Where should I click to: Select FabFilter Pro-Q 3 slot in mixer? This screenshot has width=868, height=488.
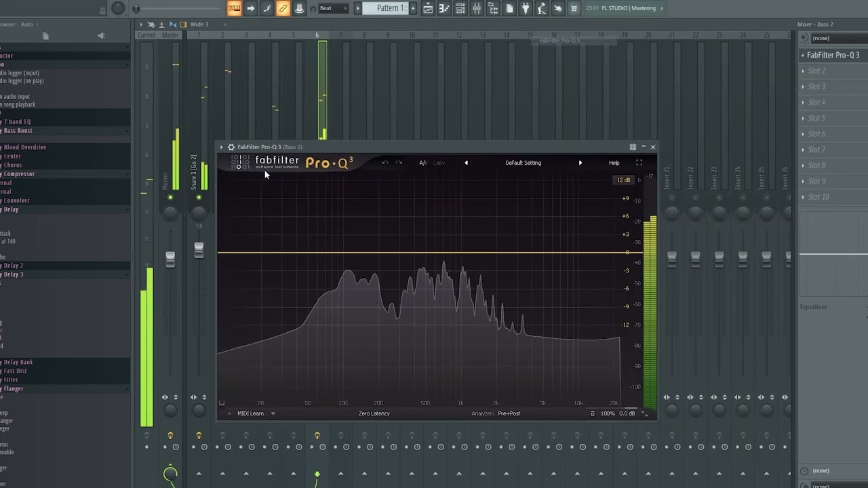(x=833, y=55)
